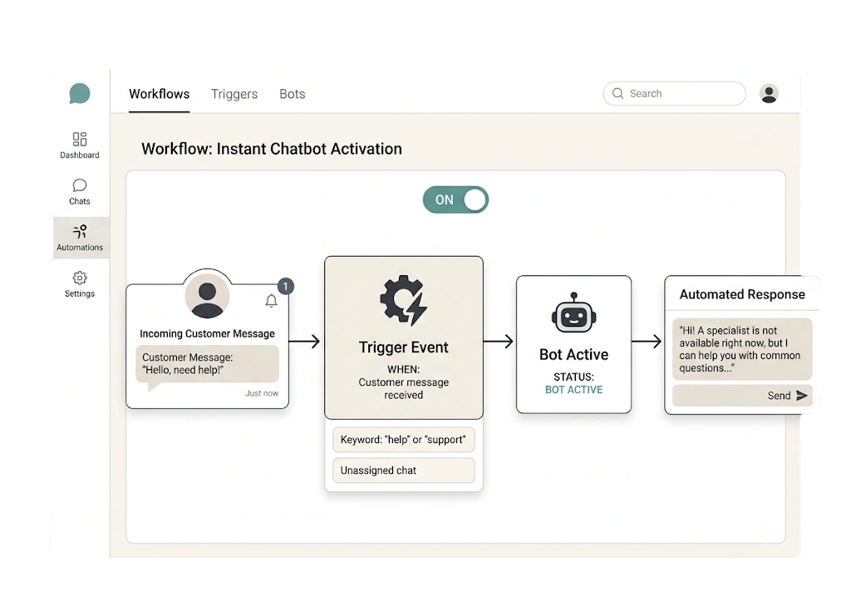Image resolution: width=851 pixels, height=616 pixels.
Task: Click the search magnifier icon
Action: pyautogui.click(x=617, y=93)
